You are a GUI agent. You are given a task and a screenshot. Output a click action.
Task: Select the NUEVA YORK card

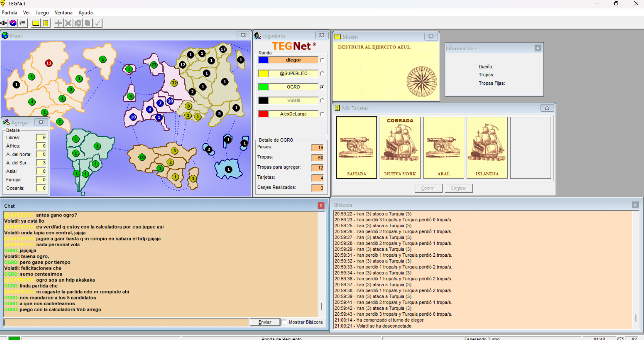(x=400, y=147)
